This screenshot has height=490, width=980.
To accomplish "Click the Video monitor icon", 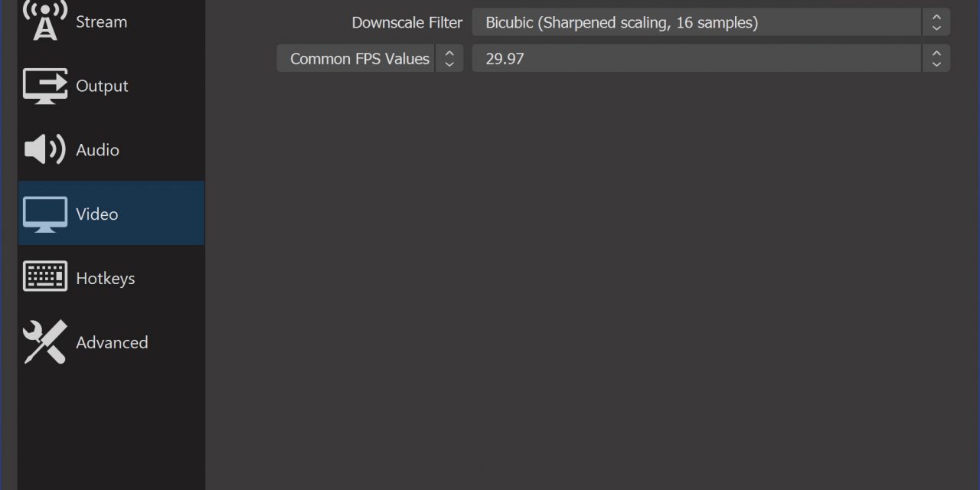I will (x=45, y=214).
